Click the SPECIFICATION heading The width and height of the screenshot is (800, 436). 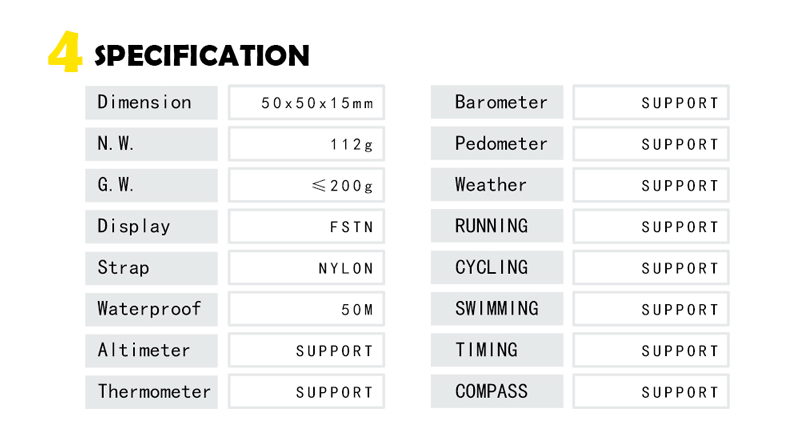coord(202,56)
